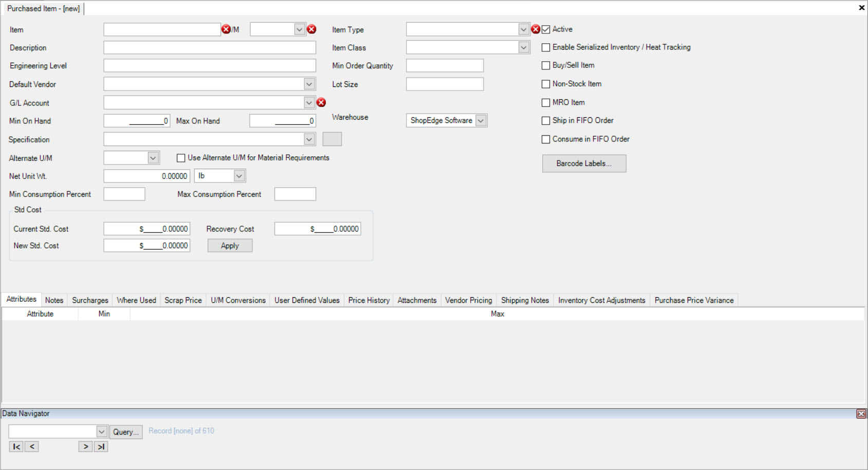This screenshot has height=470, width=868.
Task: Switch to Inventory Cost Adjustments tab
Action: (x=602, y=300)
